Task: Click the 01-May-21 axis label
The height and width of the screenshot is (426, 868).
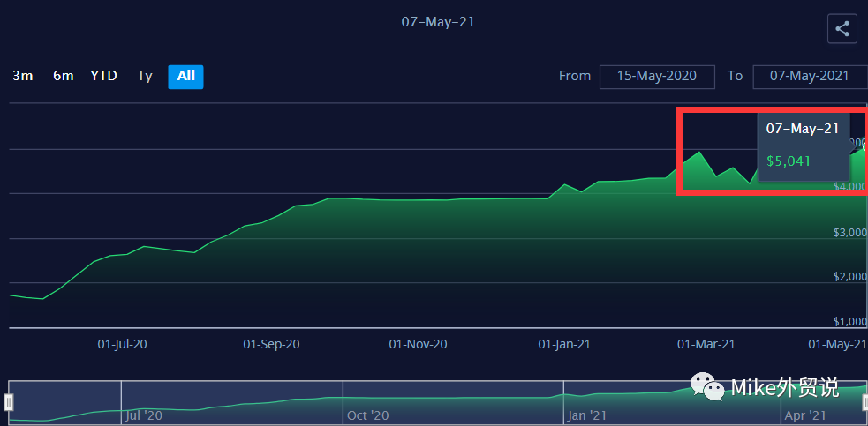Action: 838,344
